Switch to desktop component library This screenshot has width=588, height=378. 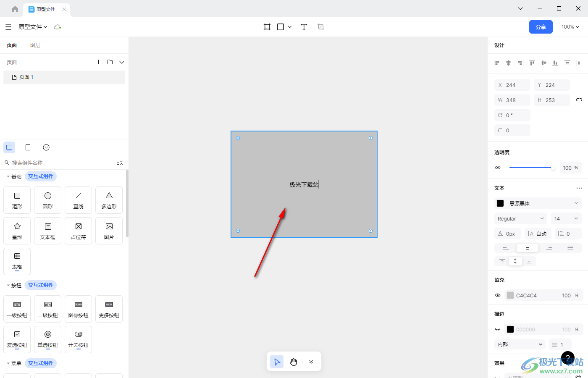pyautogui.click(x=9, y=147)
